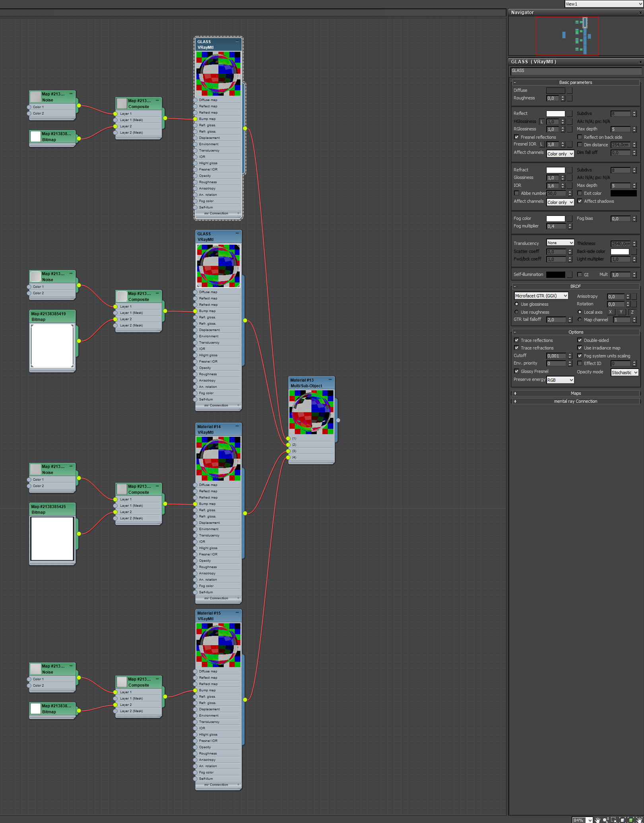Click the Refract map slot button
This screenshot has width=644, height=823.
coord(570,170)
